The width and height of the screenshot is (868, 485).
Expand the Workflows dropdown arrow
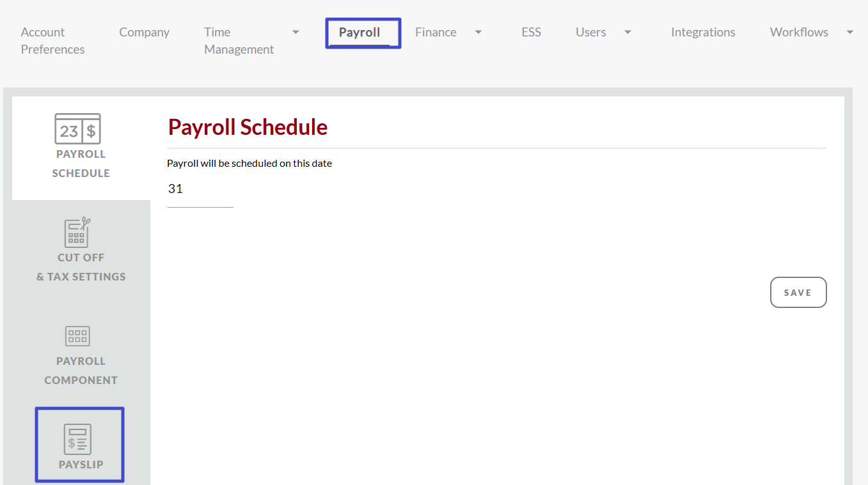[x=849, y=33]
